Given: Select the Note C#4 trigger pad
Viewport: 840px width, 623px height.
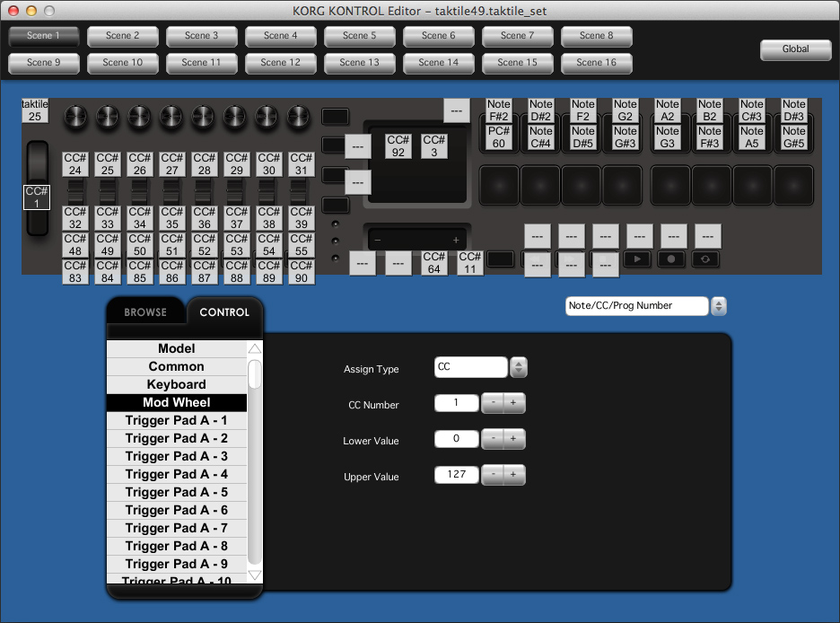Looking at the screenshot, I should coord(540,137).
